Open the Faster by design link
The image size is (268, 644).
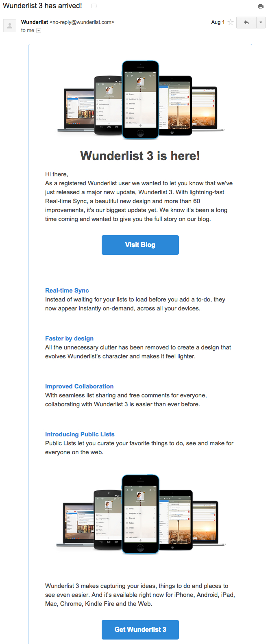pos(69,338)
